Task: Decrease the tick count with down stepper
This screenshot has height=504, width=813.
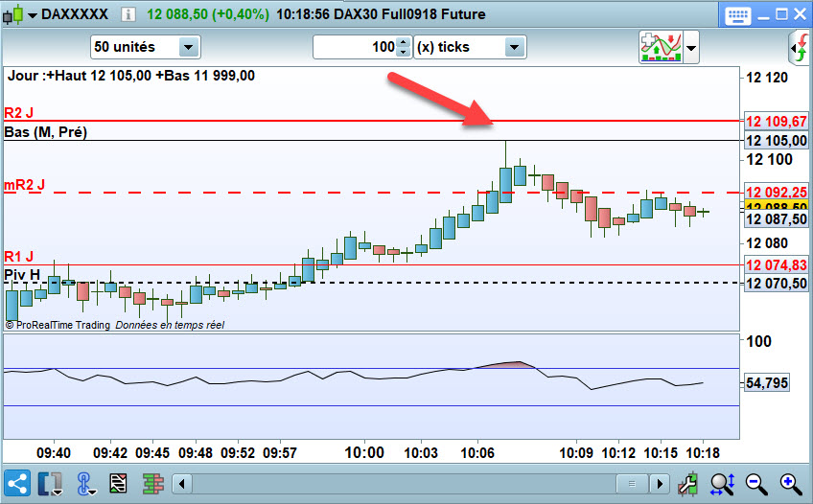Action: [x=404, y=53]
